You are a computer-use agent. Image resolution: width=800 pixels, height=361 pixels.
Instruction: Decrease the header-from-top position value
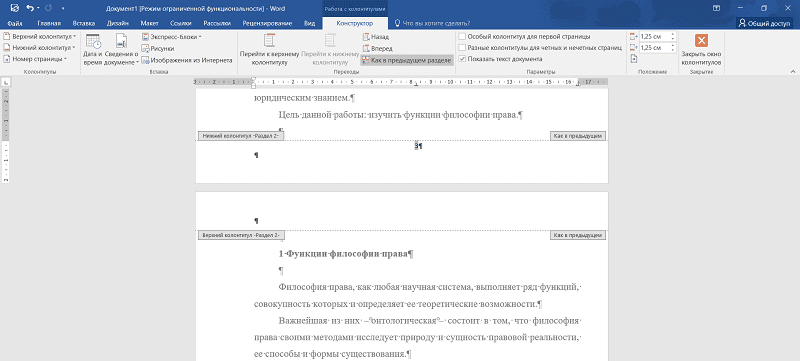(673, 39)
